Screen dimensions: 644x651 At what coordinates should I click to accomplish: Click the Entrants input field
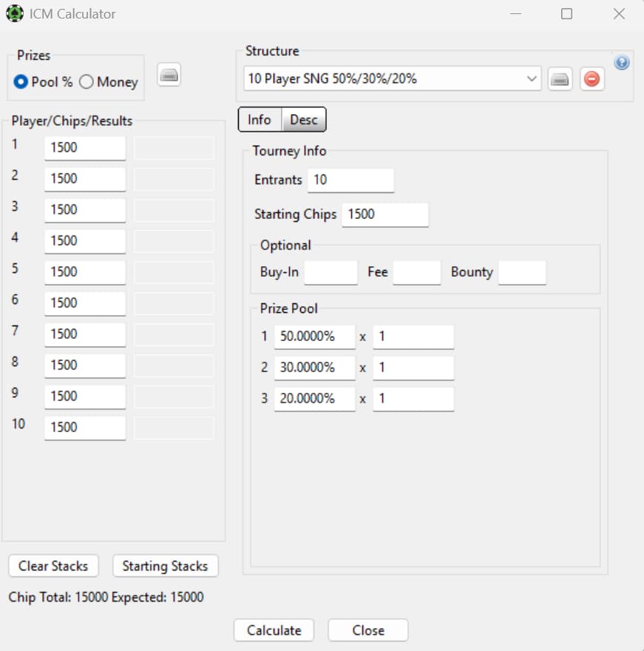(351, 180)
